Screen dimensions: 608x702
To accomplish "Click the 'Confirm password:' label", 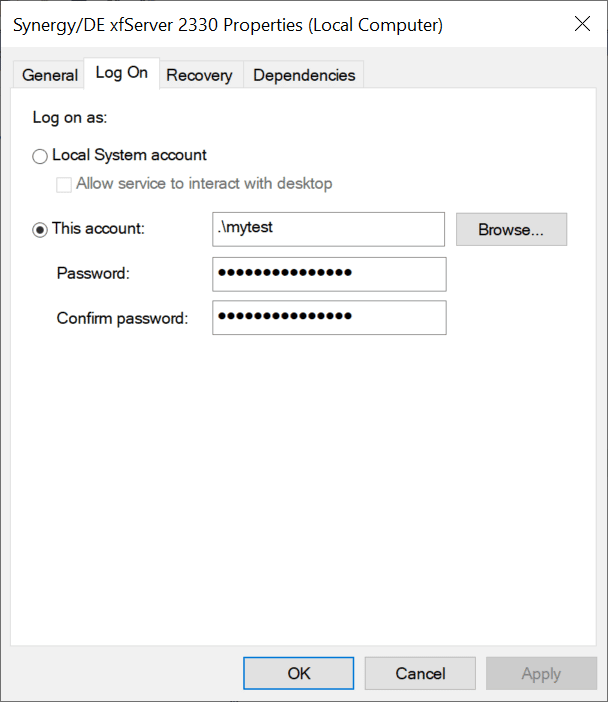I will pyautogui.click(x=122, y=318).
